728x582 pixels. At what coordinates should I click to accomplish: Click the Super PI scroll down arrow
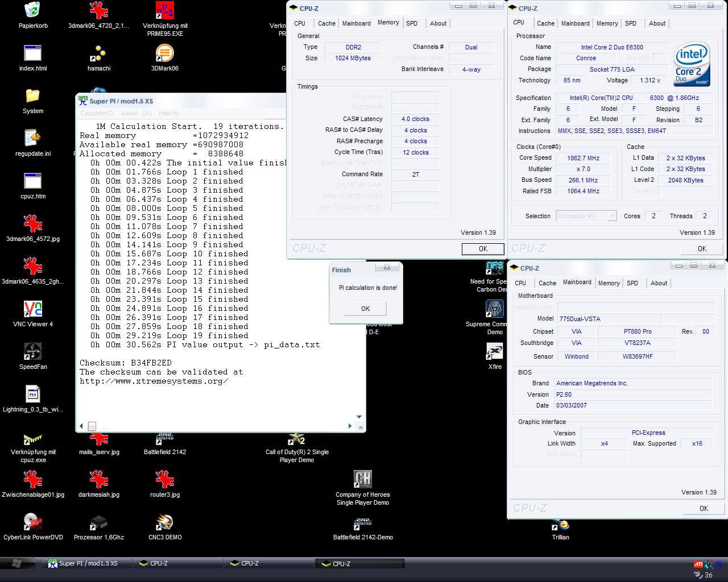[359, 417]
